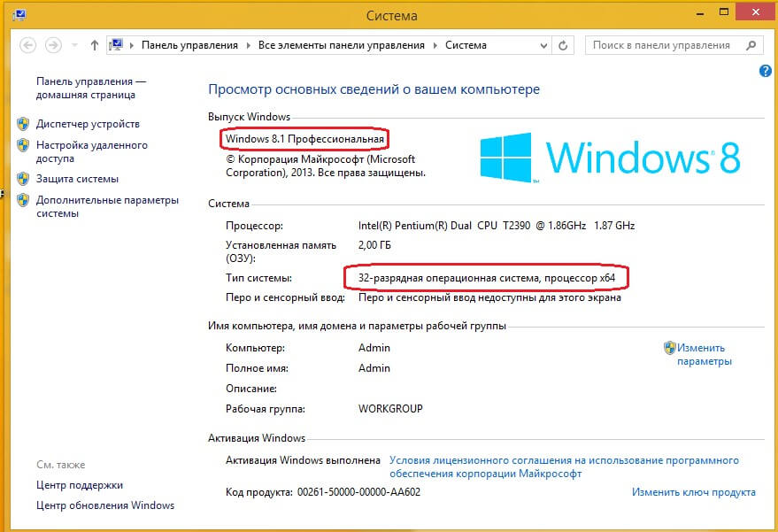The height and width of the screenshot is (532, 778).
Task: Go up one level with the up arrow
Action: click(95, 45)
